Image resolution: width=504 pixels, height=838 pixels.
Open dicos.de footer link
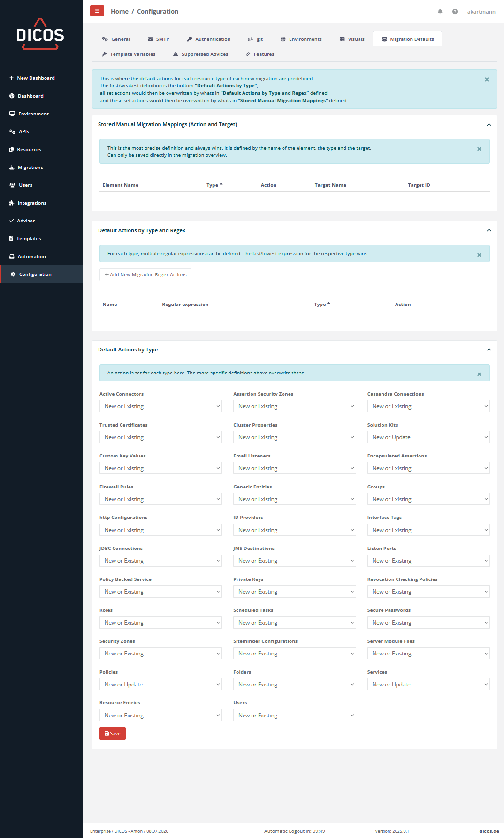click(x=489, y=831)
